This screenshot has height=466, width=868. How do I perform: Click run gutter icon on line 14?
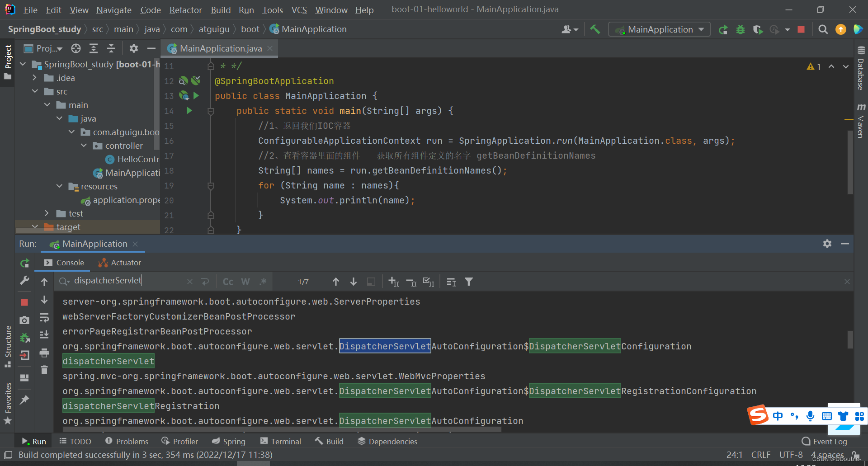click(189, 110)
